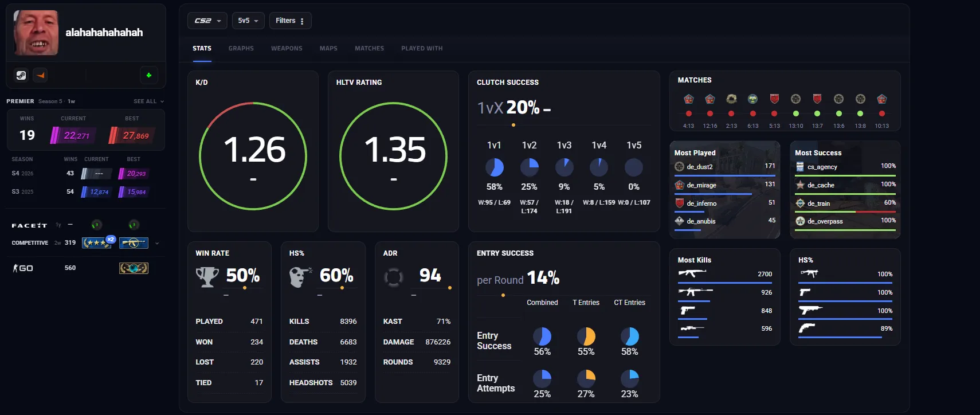Switch to the Graphs tab
The height and width of the screenshot is (415, 980).
241,49
